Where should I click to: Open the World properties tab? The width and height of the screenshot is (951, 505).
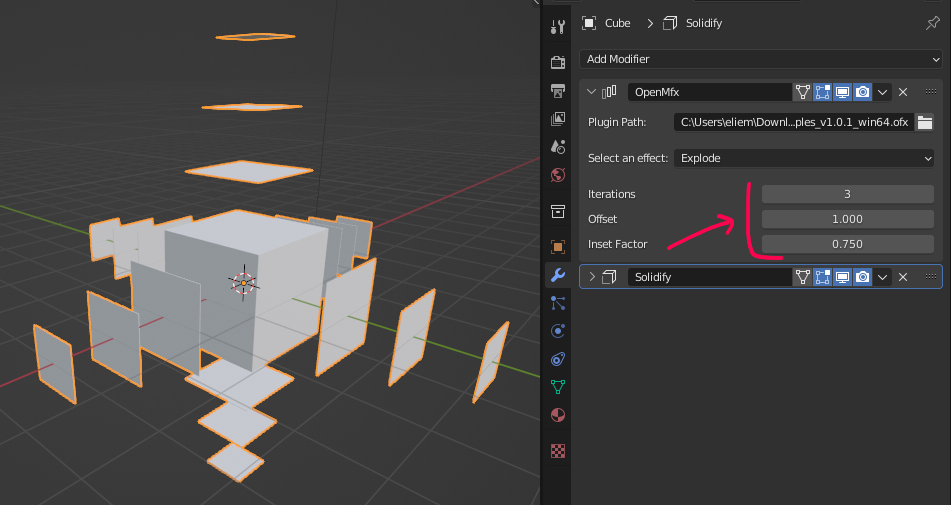point(558,175)
